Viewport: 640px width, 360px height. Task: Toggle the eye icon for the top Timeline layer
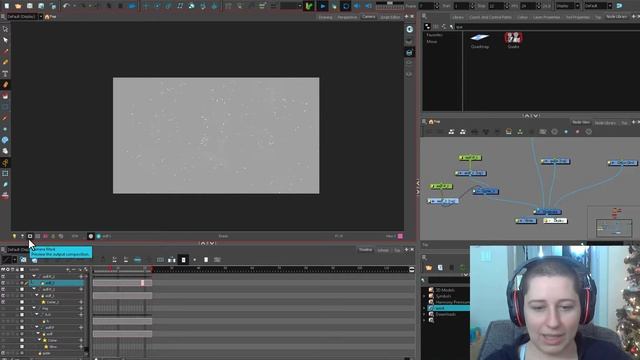point(3,276)
